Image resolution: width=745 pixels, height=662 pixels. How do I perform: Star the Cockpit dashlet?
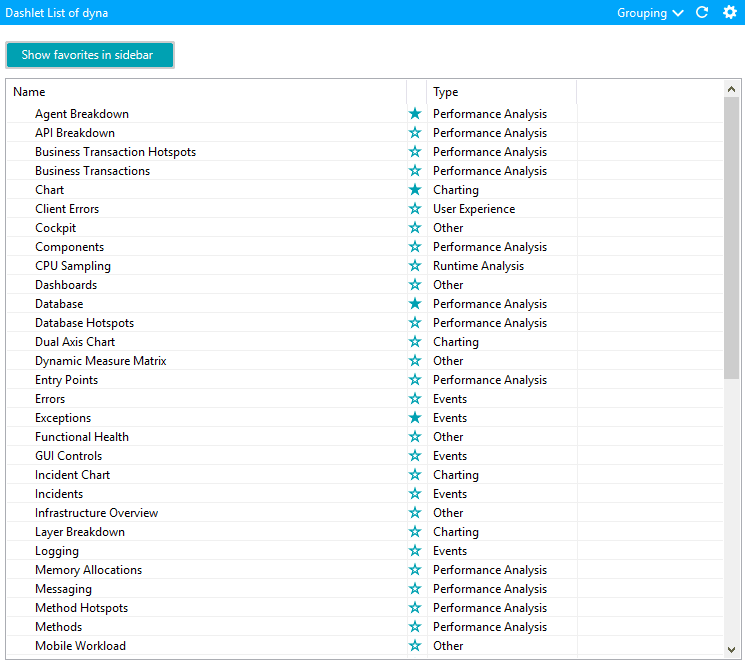[x=415, y=228]
